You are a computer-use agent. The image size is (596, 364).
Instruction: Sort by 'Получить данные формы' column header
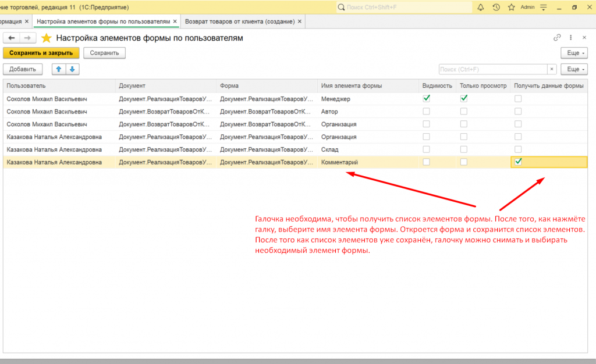pos(549,86)
